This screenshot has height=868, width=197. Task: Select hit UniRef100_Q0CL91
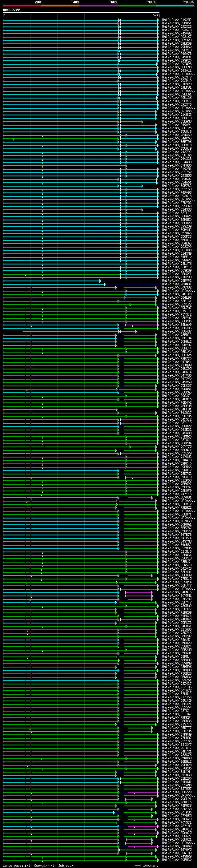[177, 799]
